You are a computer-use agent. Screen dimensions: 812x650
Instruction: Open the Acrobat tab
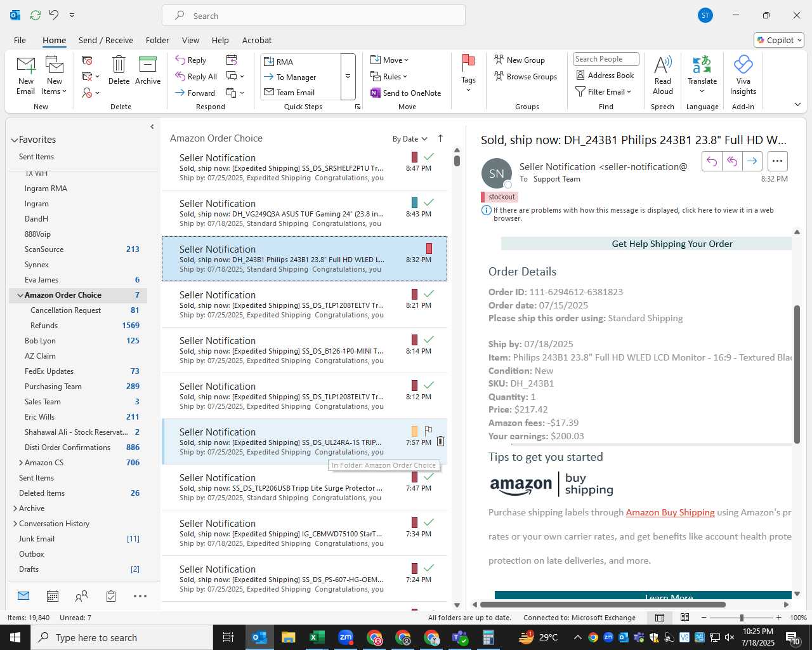(x=257, y=40)
